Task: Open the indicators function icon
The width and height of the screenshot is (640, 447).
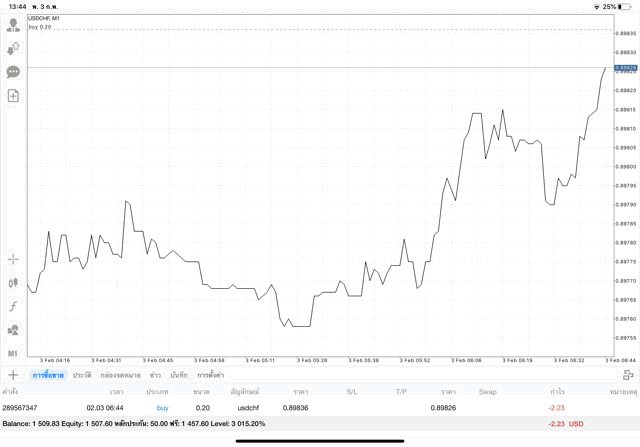Action: click(13, 306)
